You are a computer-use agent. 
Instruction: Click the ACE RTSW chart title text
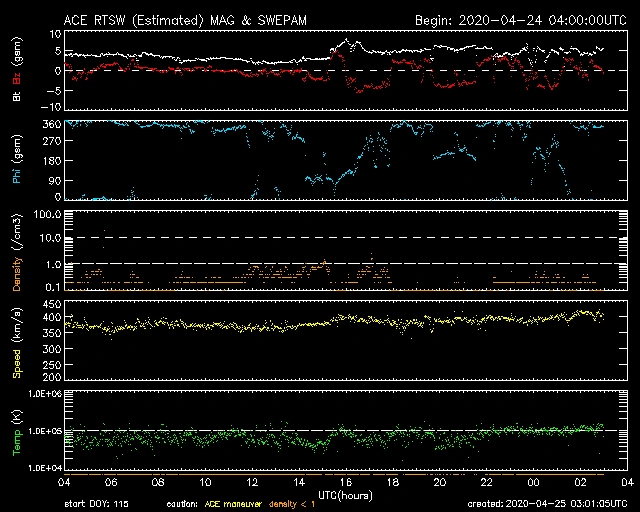coord(189,20)
